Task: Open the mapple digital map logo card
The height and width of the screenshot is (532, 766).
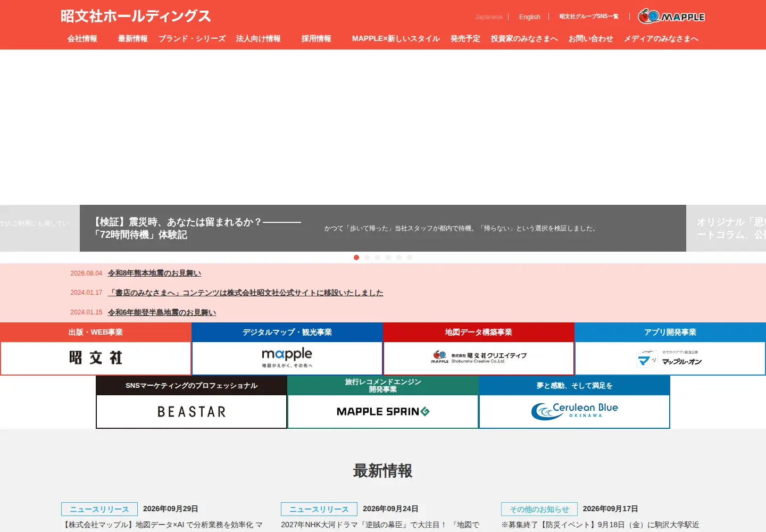Action: (287, 358)
